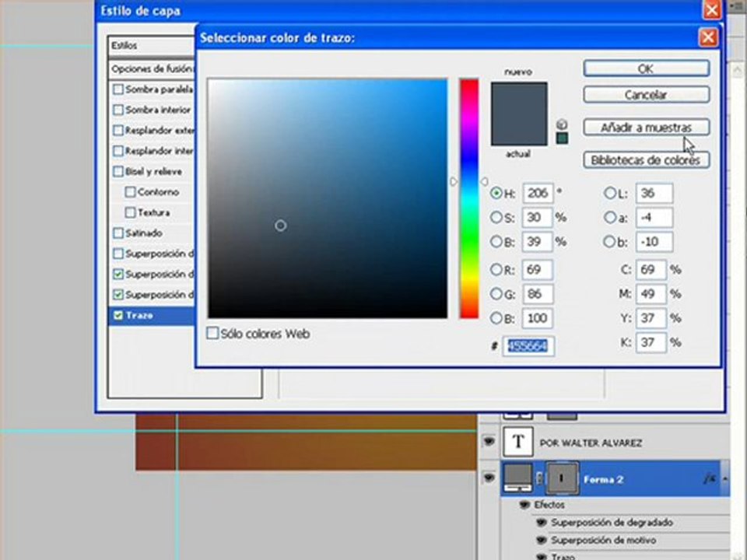Enable Satinado checkbox

(x=118, y=233)
